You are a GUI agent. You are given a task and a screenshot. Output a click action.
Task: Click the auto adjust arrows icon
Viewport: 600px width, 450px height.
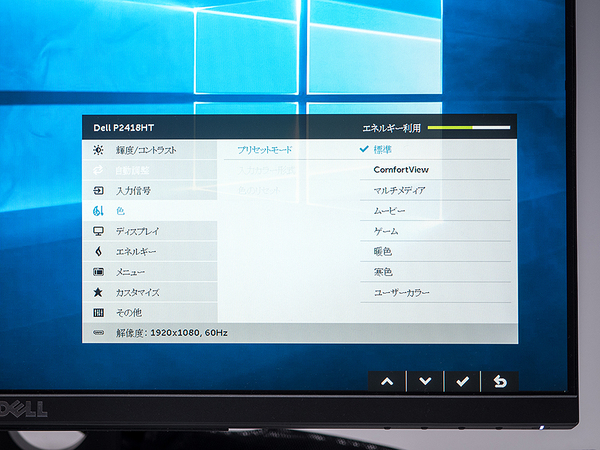[98, 170]
